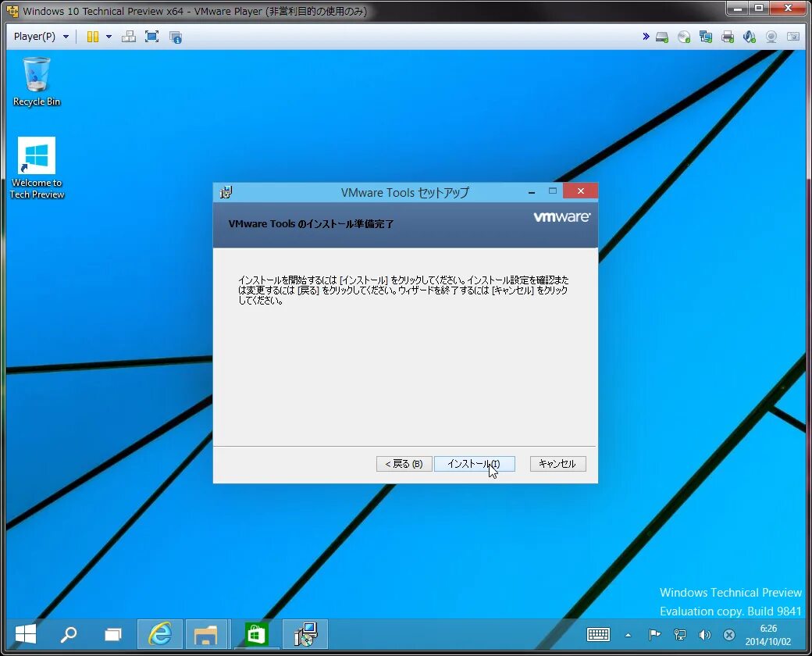Click the network adapter device icon
The image size is (812, 656).
coord(705,37)
